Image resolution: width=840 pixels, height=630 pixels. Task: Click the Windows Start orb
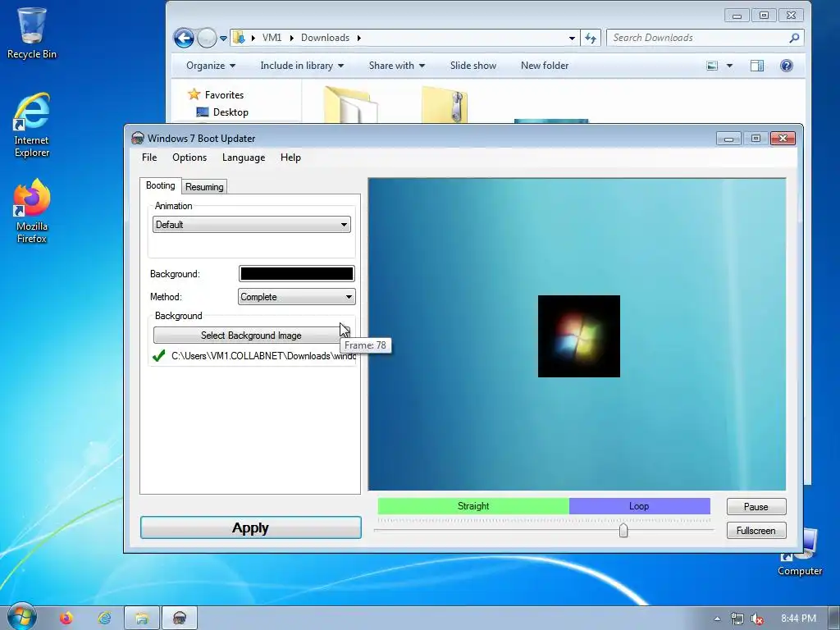(22, 617)
